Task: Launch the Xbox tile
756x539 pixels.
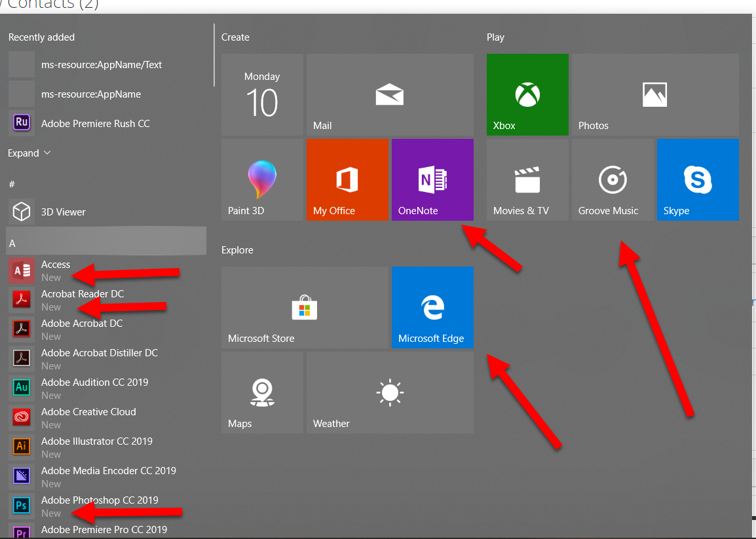Action: click(527, 94)
